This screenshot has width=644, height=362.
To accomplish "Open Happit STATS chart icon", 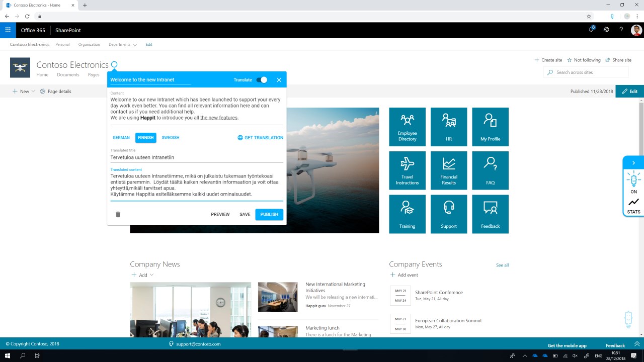I will (x=633, y=206).
